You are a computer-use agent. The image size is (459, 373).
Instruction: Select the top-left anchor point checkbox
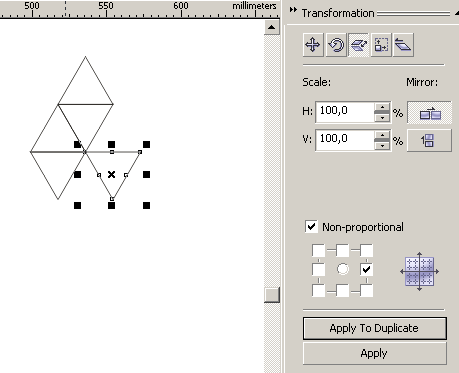point(318,250)
